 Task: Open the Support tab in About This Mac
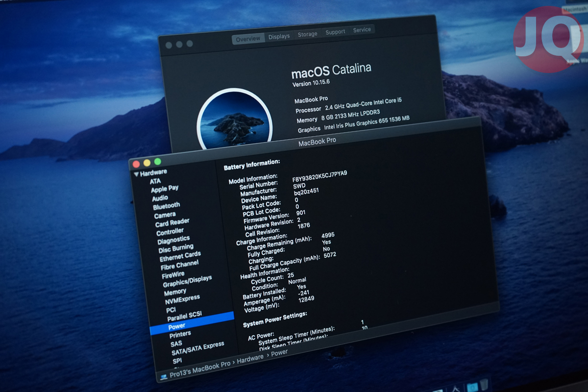335,32
